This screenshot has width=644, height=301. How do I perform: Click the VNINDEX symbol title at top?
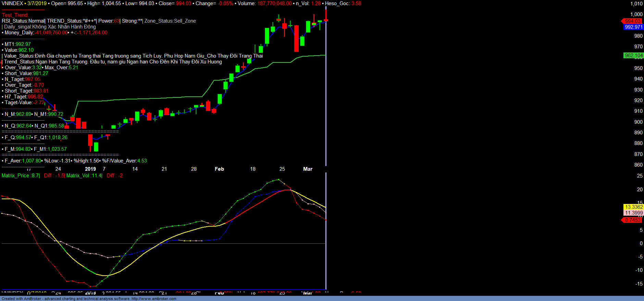click(x=12, y=3)
